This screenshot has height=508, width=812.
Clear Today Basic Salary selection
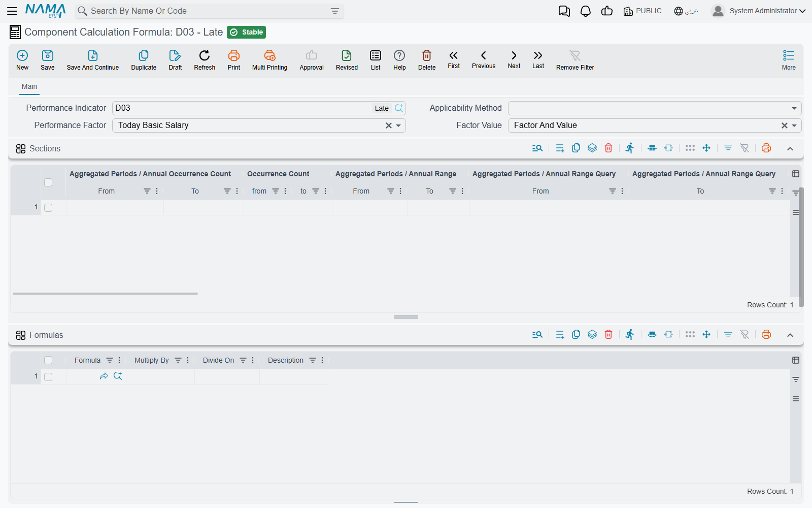pos(389,125)
